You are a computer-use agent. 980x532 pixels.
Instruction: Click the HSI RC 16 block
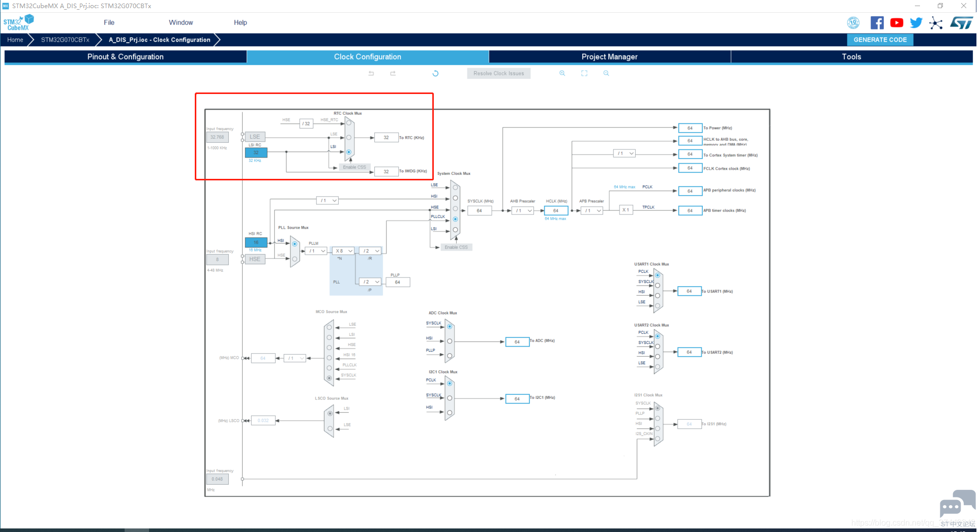point(256,242)
